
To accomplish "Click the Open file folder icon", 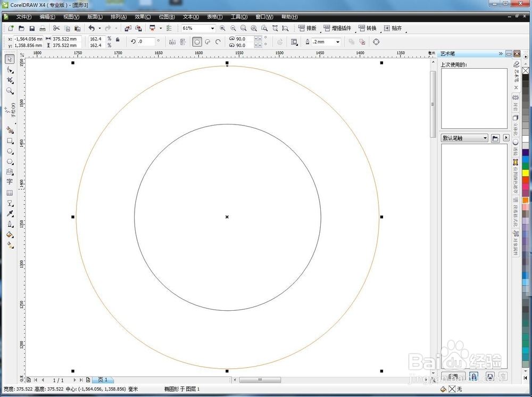I will [x=21, y=28].
